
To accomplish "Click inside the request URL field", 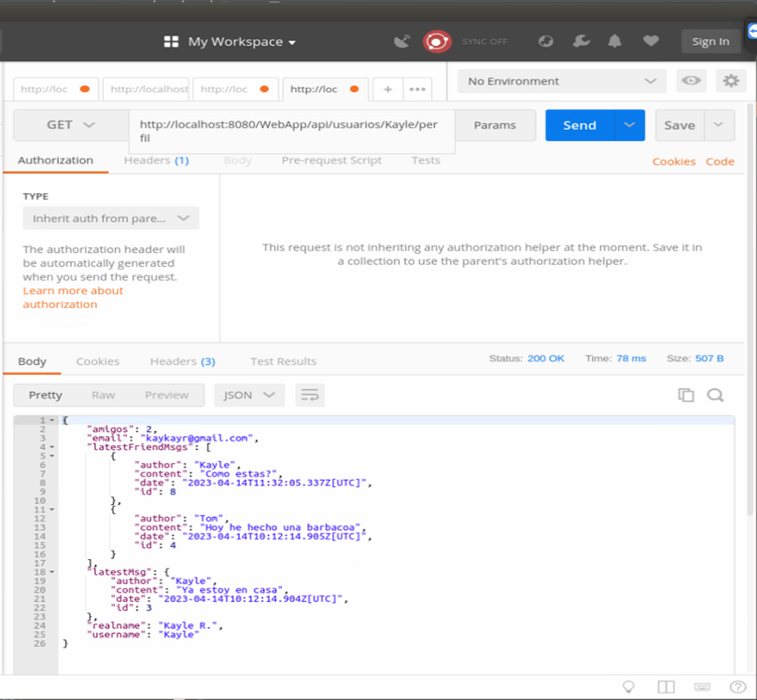I will (x=291, y=132).
